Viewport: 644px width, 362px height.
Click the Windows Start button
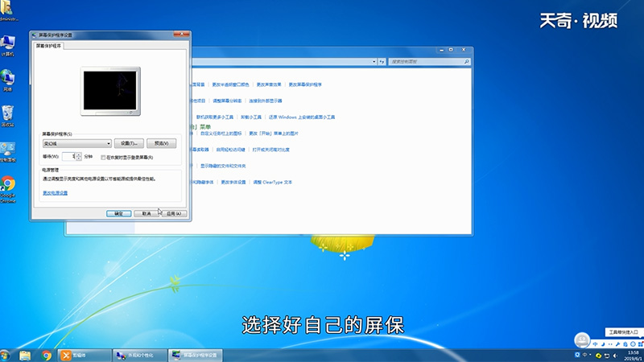(x=5, y=355)
